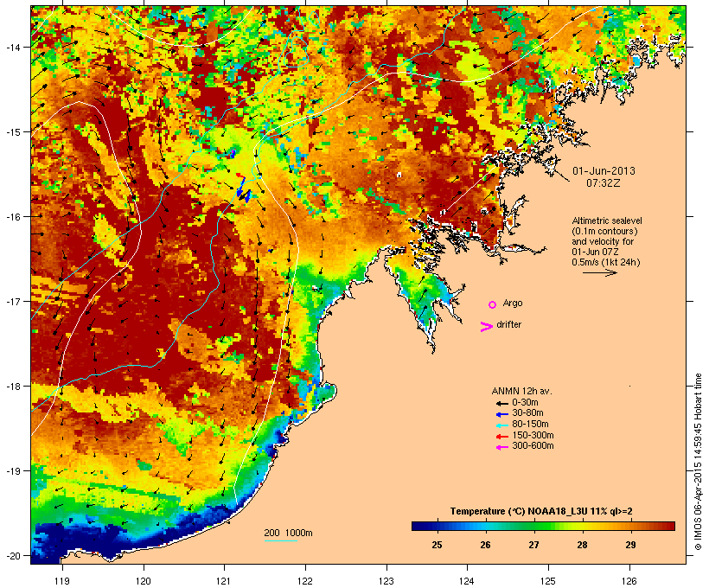Click the vertical IMOS copyright timestamp text
This screenshot has height=588, width=709.
click(x=699, y=462)
